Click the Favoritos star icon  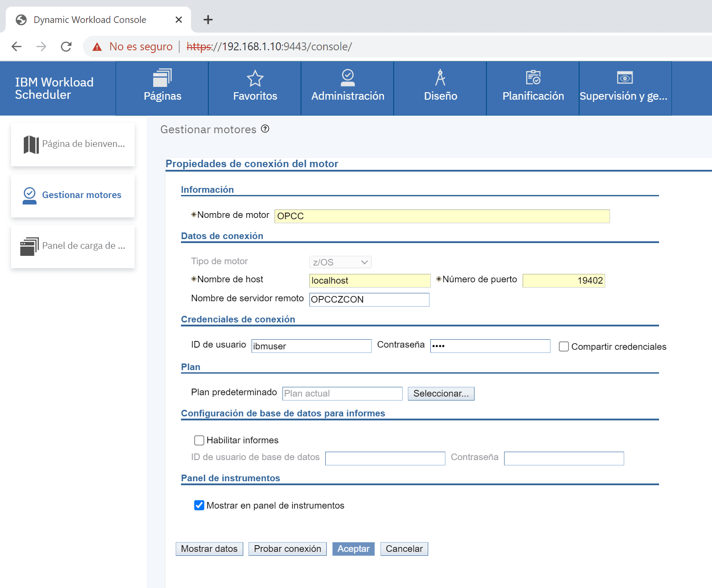[x=255, y=79]
